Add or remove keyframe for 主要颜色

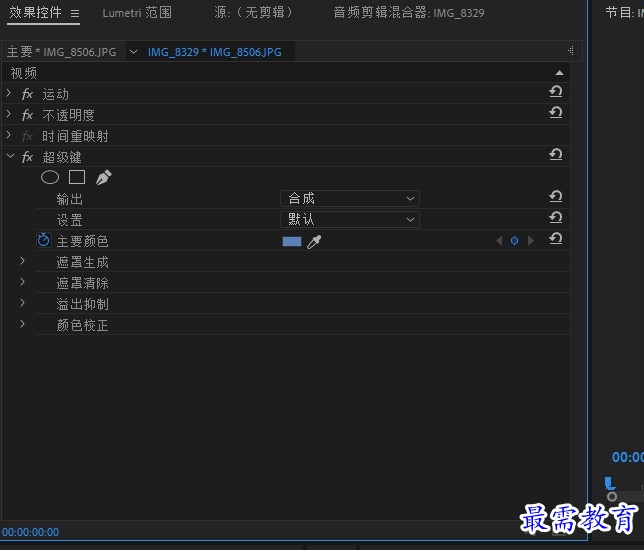(514, 241)
